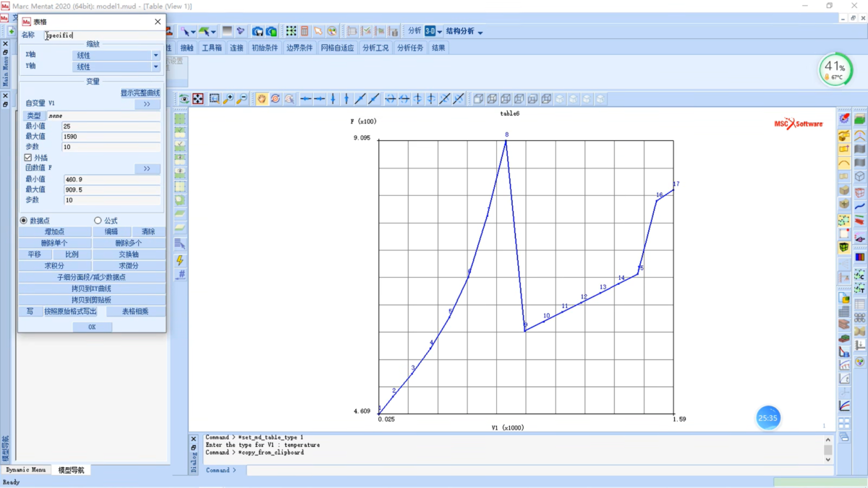This screenshot has height=488, width=868.
Task: Click the zoom-out magnifier icon
Action: click(x=242, y=98)
